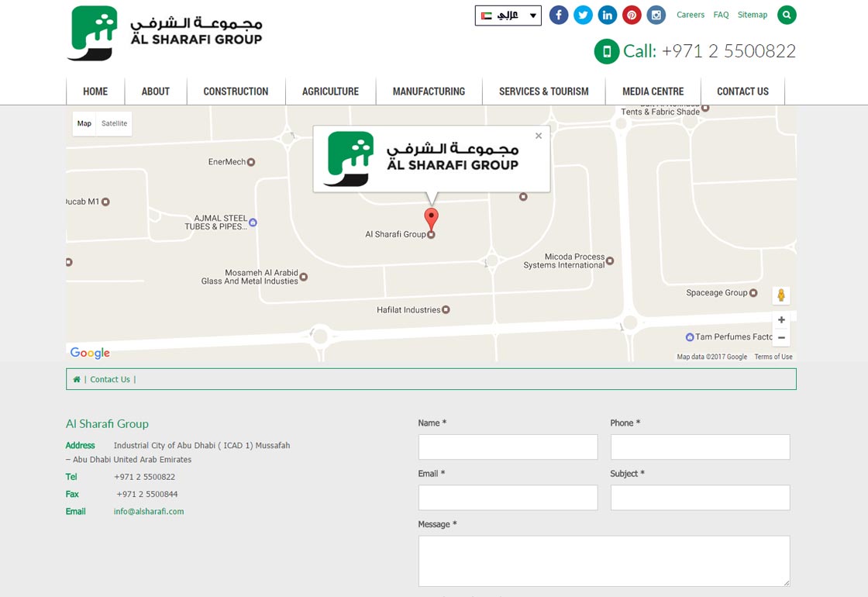This screenshot has width=868, height=597.
Task: Open the Careers link
Action: click(691, 15)
